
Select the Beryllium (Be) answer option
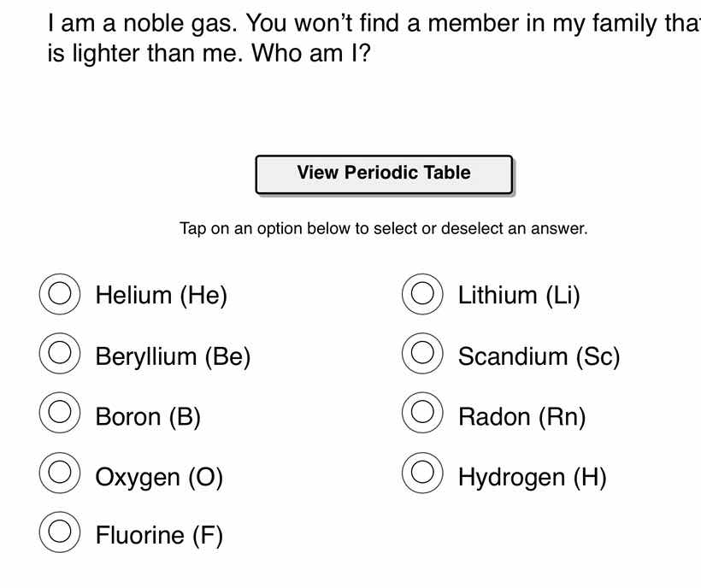point(60,356)
